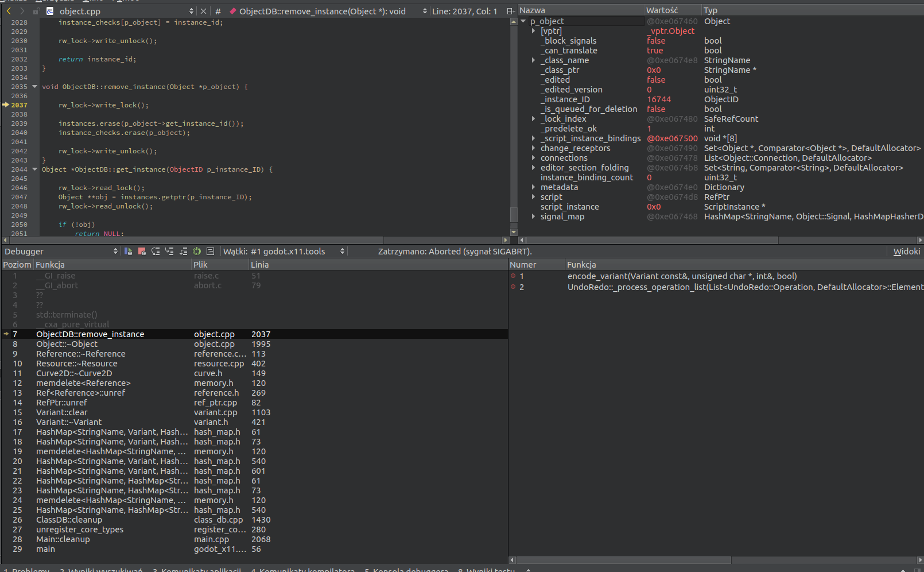
Task: Collapse the p_object variable tree
Action: [523, 21]
